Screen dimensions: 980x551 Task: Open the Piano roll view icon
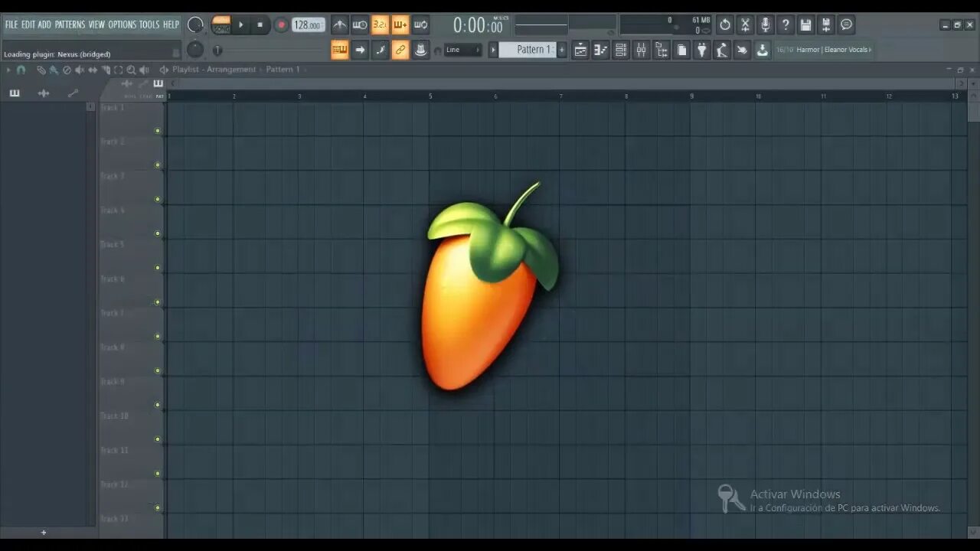601,50
